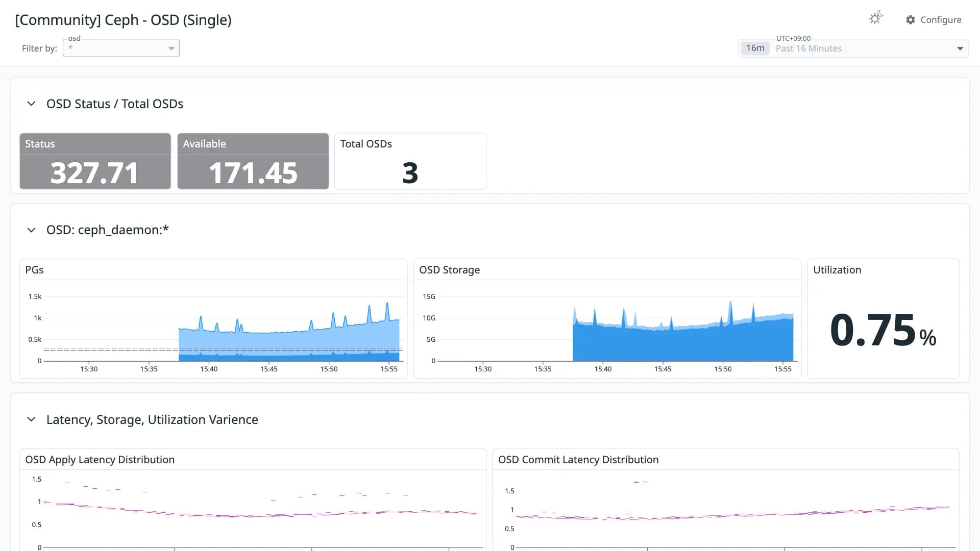Click the Utilization widget title

tap(837, 270)
